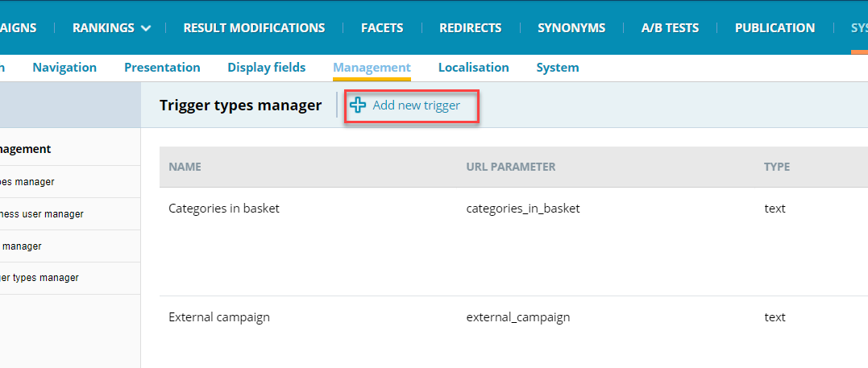Screen dimensions: 868x368
Task: Go to the Facets section
Action: [x=382, y=27]
